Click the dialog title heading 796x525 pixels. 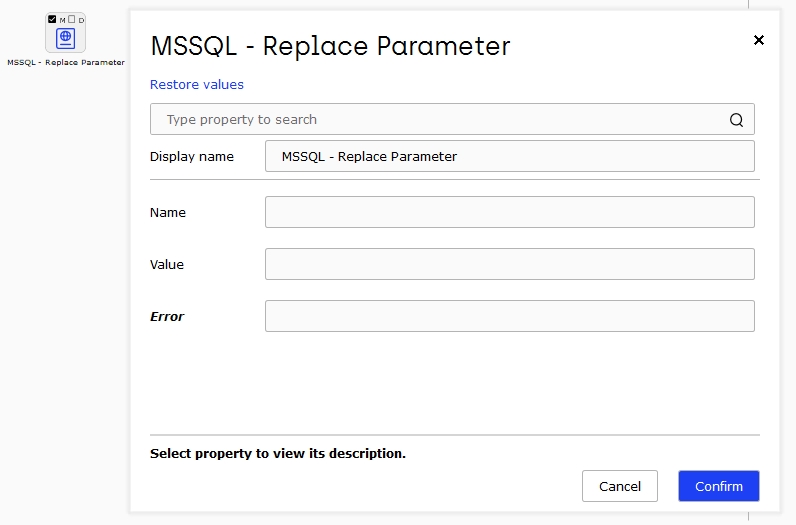[x=330, y=46]
